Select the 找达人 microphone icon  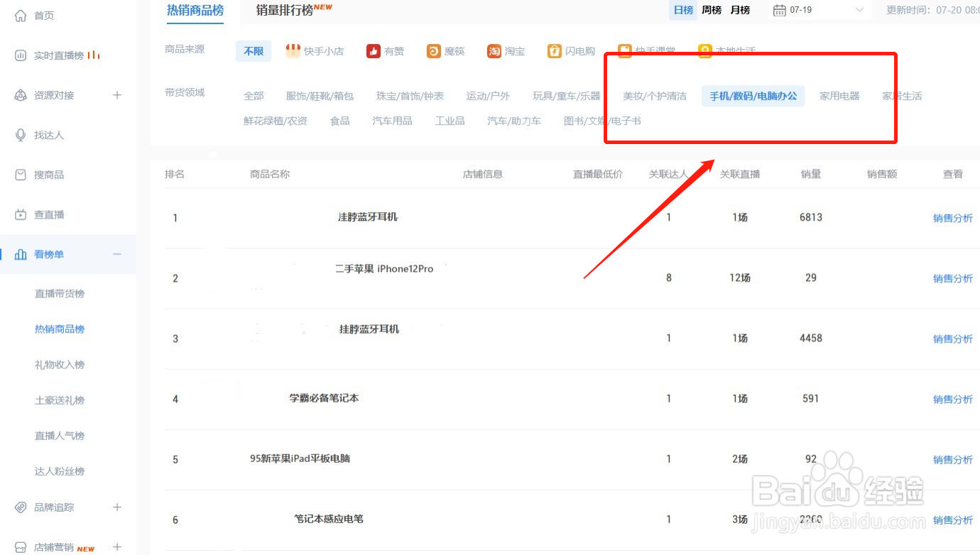[20, 134]
